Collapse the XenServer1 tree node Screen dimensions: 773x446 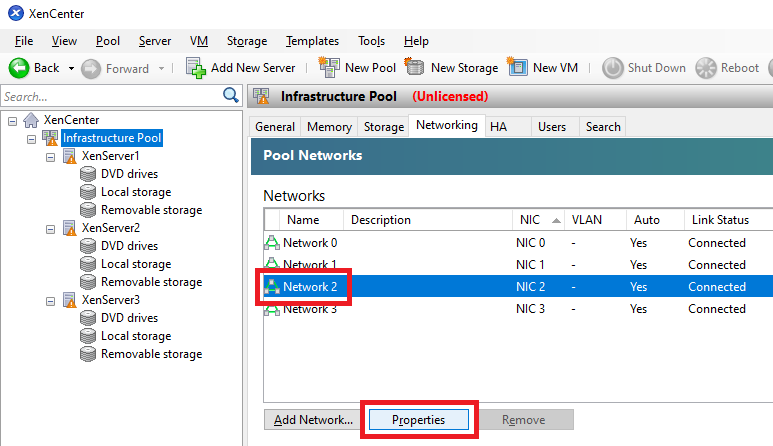(50, 157)
